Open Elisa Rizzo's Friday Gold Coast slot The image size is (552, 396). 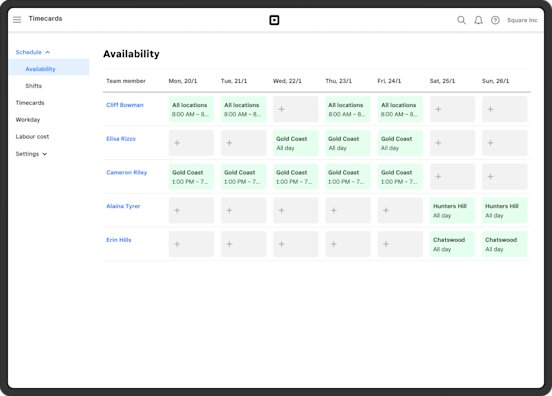click(400, 143)
